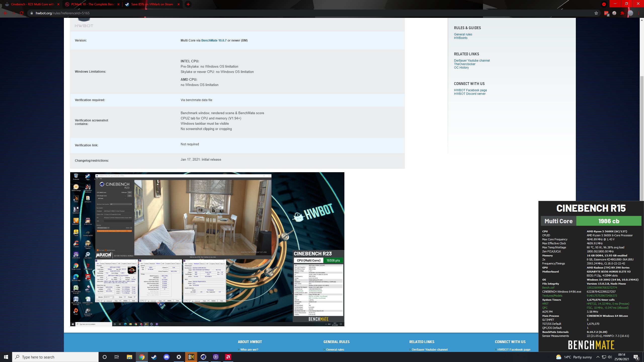Bookmark this page with star icon
Viewport: 644px width, 362px height.
pos(596,13)
